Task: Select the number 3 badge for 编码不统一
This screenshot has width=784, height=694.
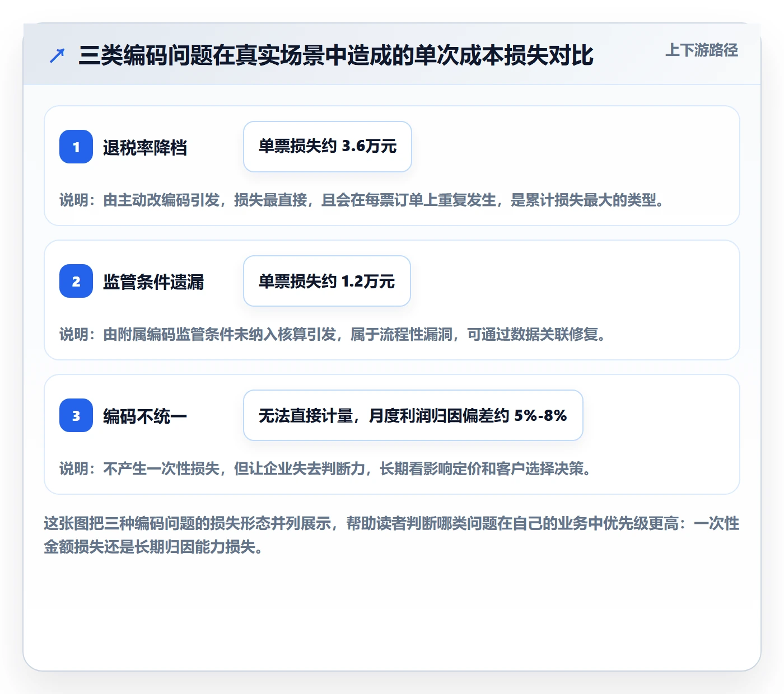Action: [x=76, y=415]
